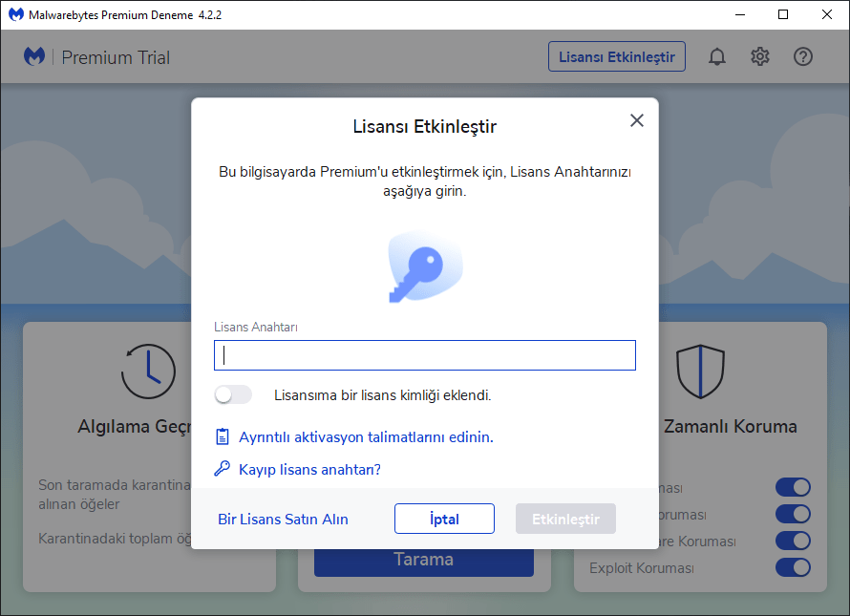This screenshot has height=616, width=850.
Task: Click Karantinadaki toplam öğe text
Action: [x=115, y=539]
